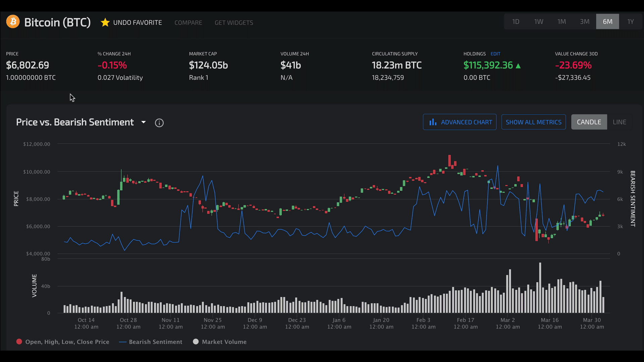Click volume 24H value $41b

coord(290,65)
